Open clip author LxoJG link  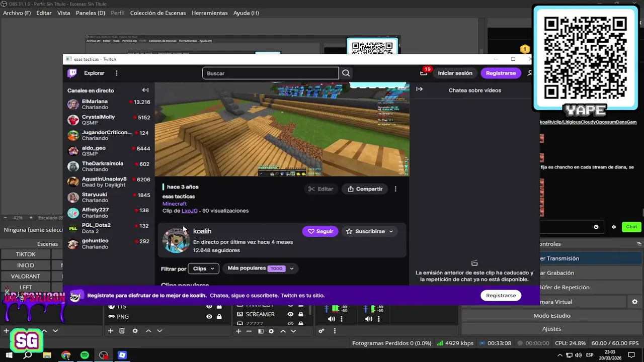click(x=189, y=211)
